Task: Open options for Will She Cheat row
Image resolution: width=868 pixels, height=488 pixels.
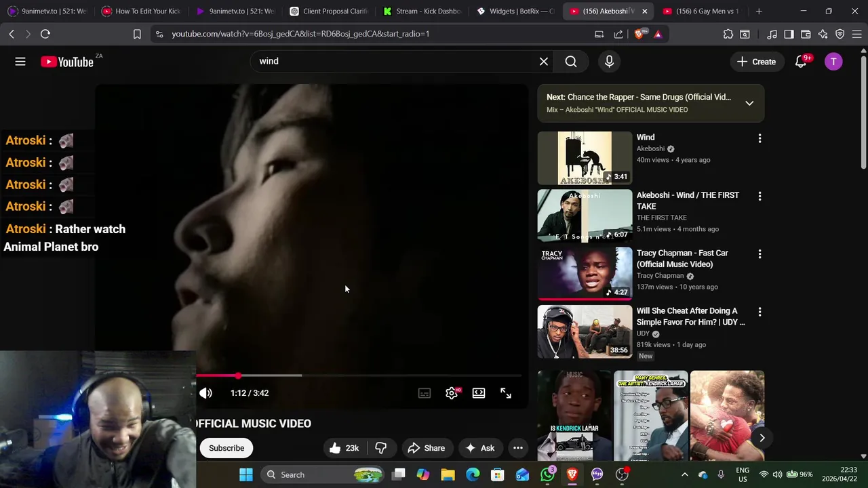Action: tap(759, 312)
